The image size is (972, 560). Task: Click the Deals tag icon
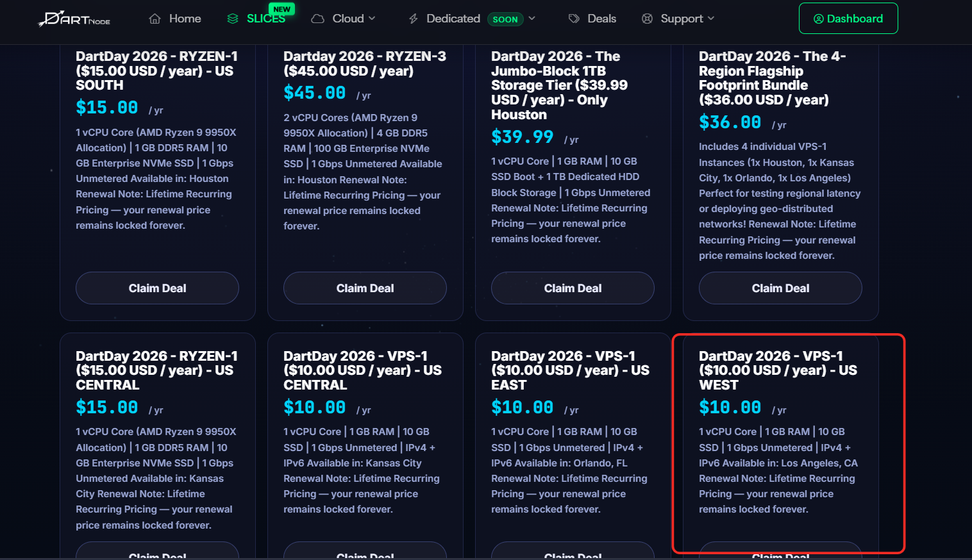coord(574,19)
